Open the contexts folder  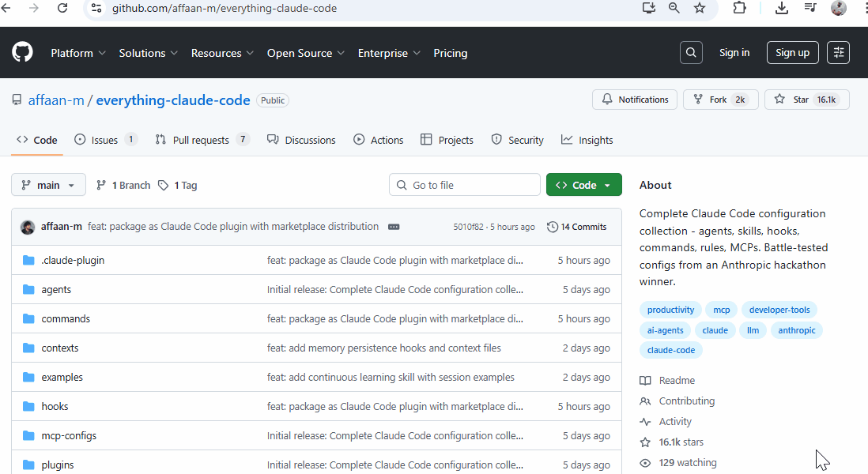click(60, 348)
